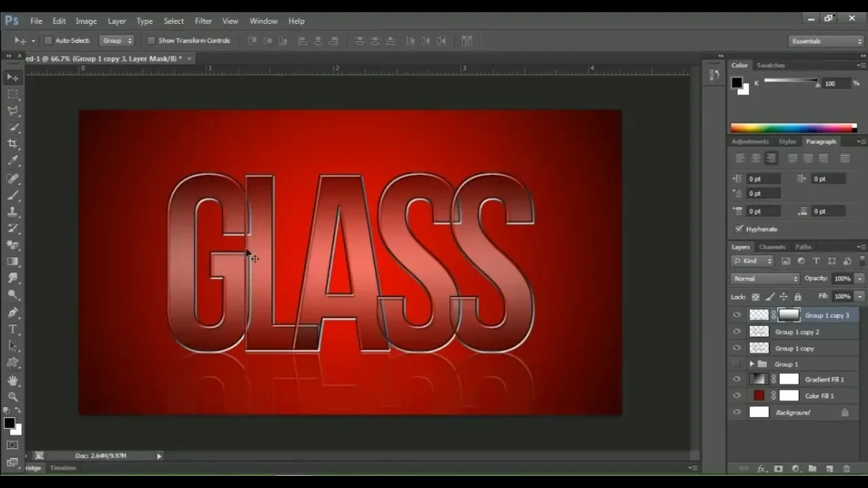This screenshot has width=868, height=488.
Task: Switch to the Paths tab
Action: click(803, 247)
